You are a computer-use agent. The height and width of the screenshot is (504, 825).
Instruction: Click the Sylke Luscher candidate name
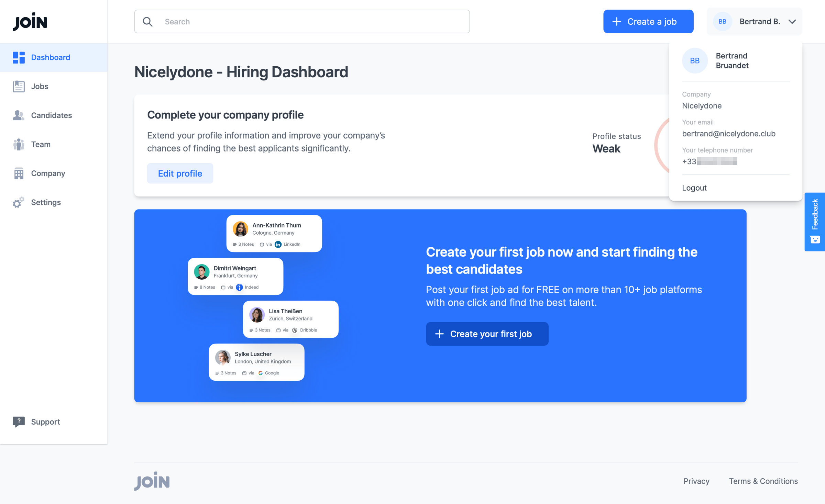(253, 354)
